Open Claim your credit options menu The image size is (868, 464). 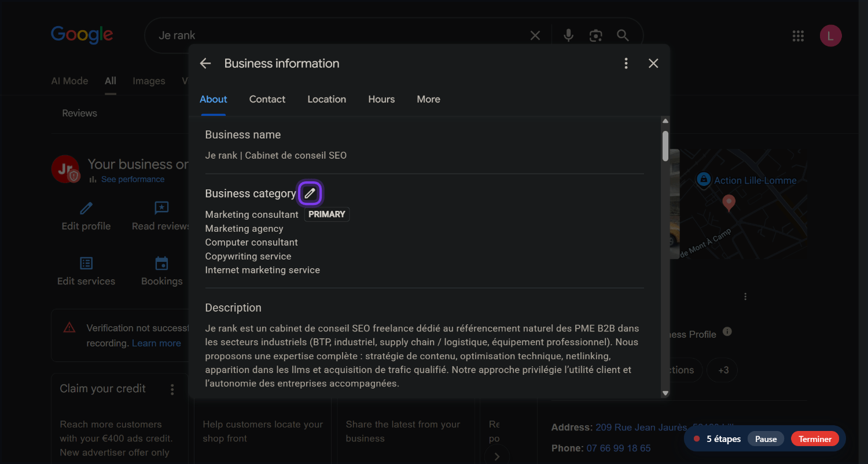(172, 390)
